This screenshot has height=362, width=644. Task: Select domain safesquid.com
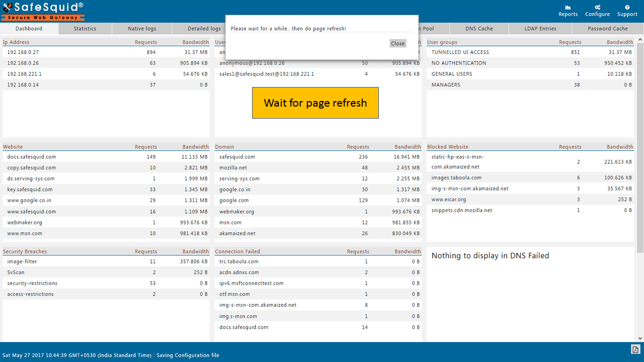pyautogui.click(x=318, y=157)
